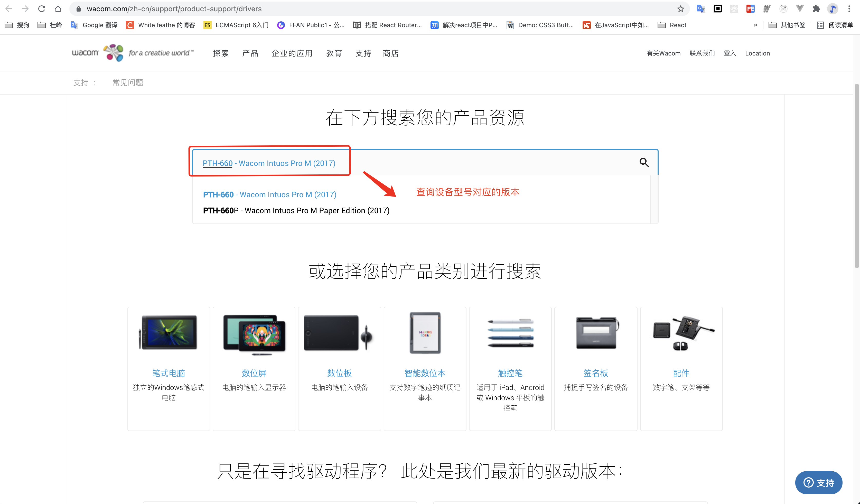The height and width of the screenshot is (504, 860).
Task: Open the 桂峰 bookmark folder
Action: [x=50, y=25]
